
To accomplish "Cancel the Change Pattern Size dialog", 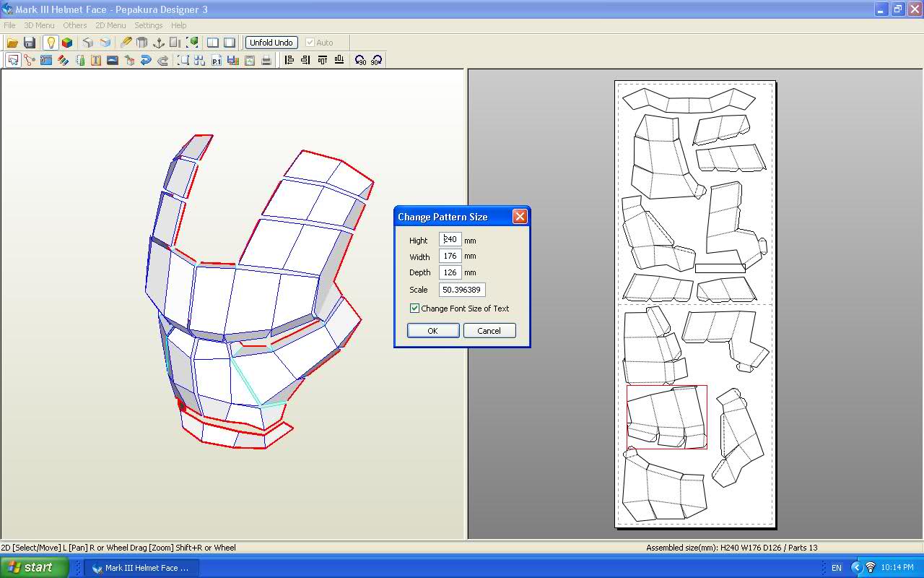I will point(489,330).
